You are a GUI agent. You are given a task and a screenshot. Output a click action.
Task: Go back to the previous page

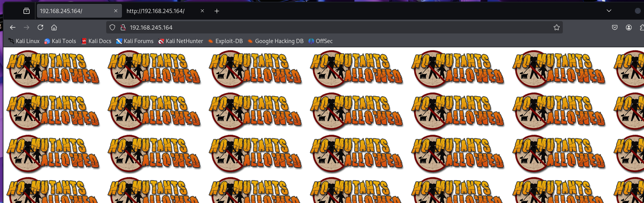(13, 27)
